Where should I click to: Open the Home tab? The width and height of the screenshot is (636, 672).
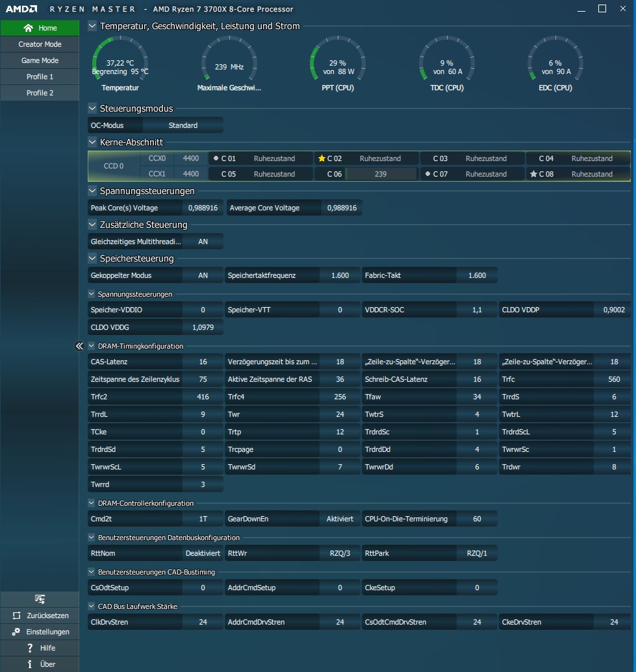[40, 28]
